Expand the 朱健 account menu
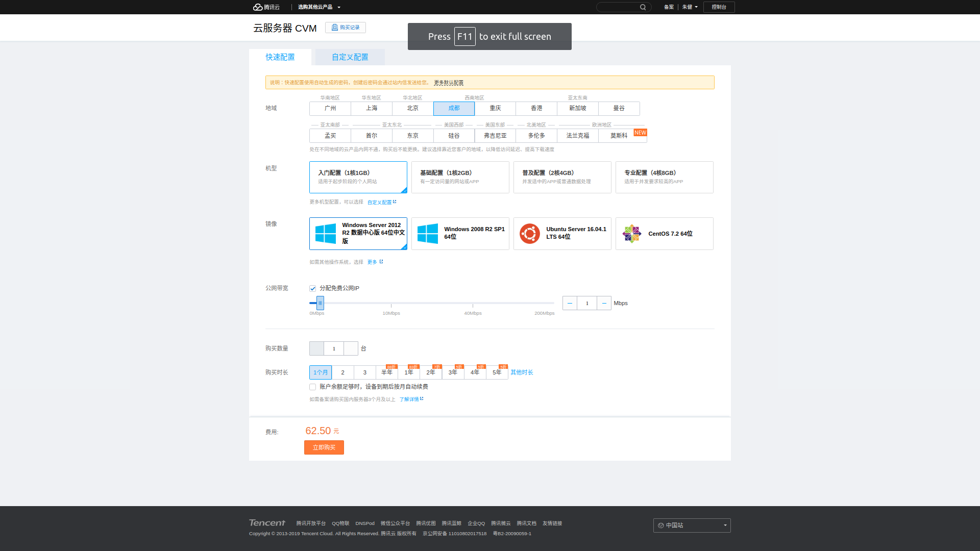The height and width of the screenshot is (551, 980). (690, 7)
